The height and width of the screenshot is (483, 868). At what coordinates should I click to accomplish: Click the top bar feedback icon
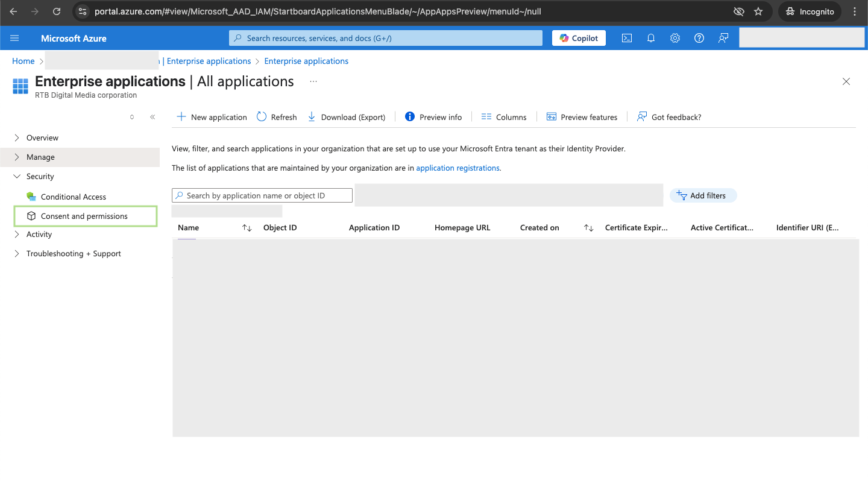pyautogui.click(x=723, y=38)
